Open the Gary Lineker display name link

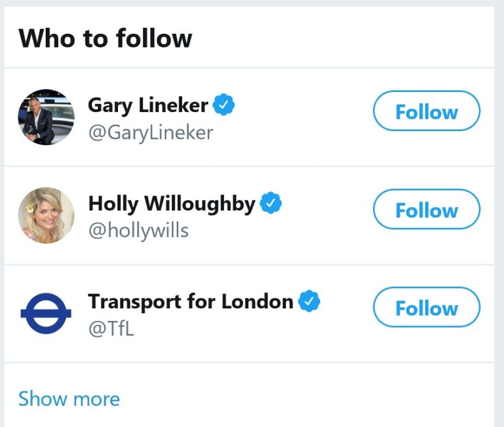coord(148,106)
